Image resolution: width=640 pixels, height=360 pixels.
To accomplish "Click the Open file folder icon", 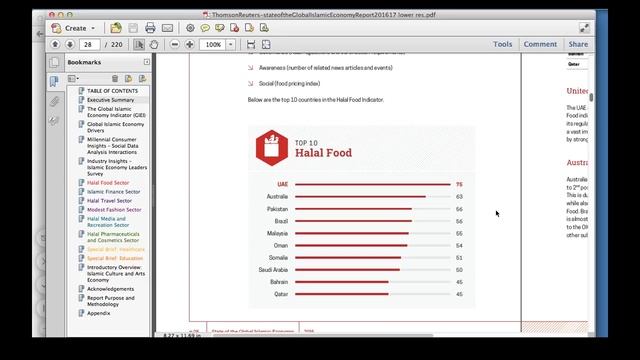I will pos(116,28).
